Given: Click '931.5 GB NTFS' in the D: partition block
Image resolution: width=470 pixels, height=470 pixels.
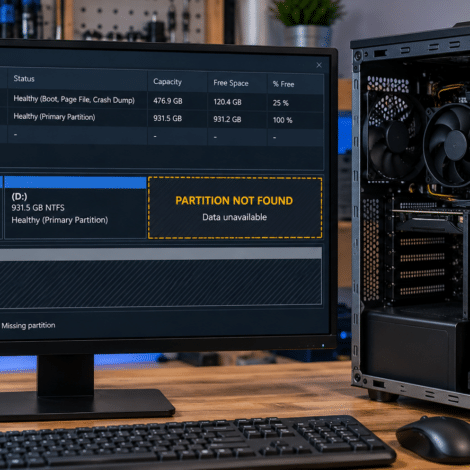Looking at the screenshot, I should click(x=38, y=208).
